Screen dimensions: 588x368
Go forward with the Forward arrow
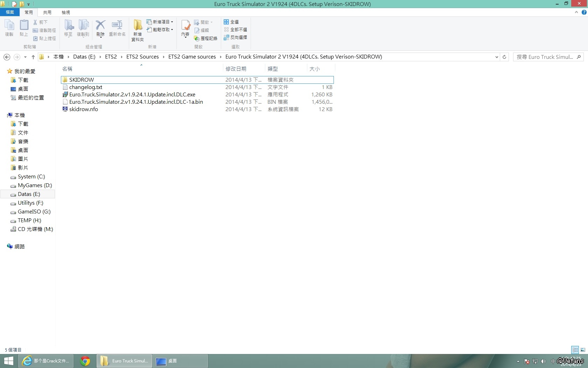pyautogui.click(x=17, y=57)
